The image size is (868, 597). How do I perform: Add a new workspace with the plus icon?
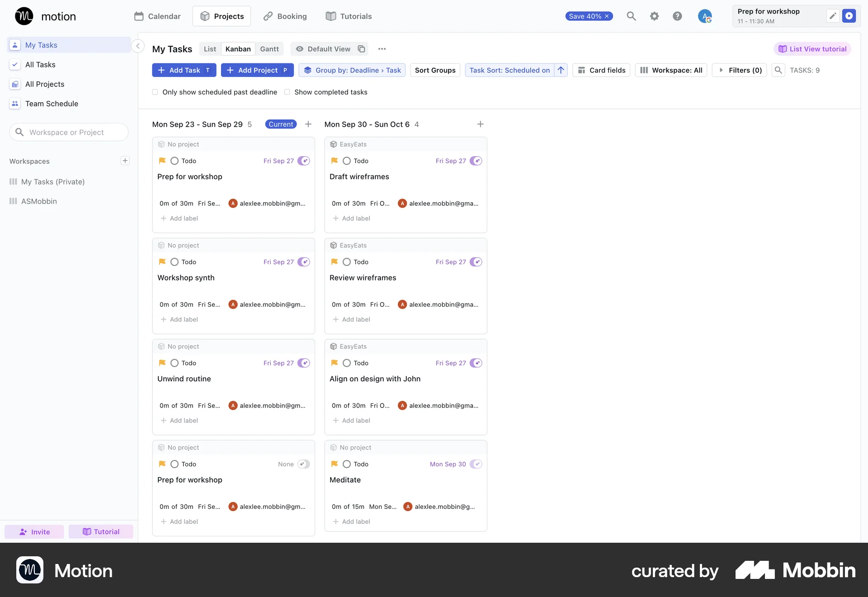[125, 161]
